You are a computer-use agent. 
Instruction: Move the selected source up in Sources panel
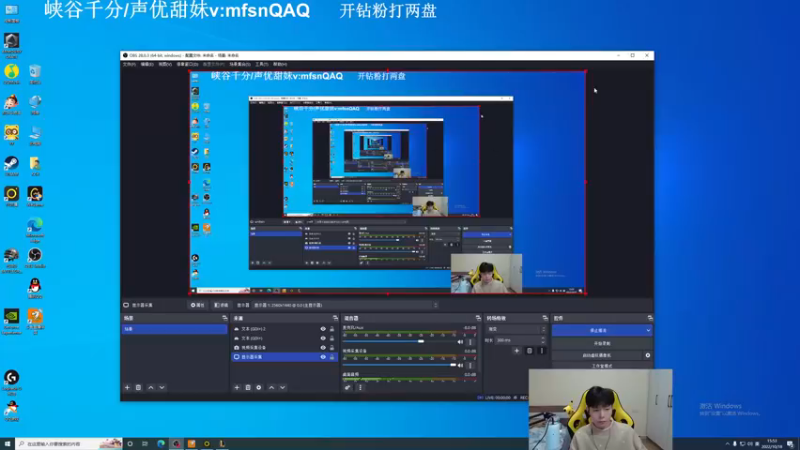click(271, 387)
